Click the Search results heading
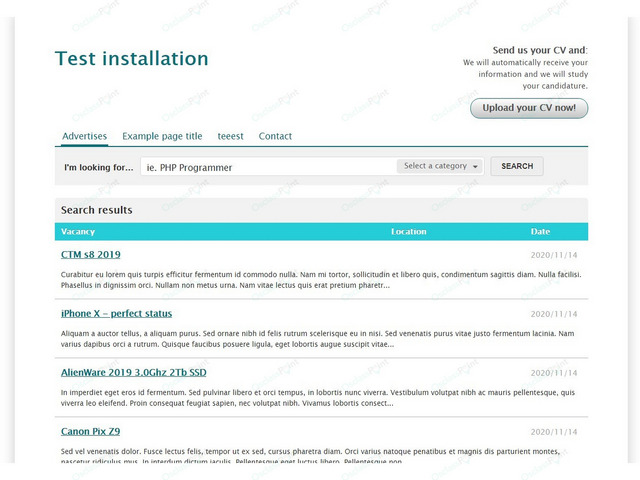The height and width of the screenshot is (480, 640). pos(97,210)
